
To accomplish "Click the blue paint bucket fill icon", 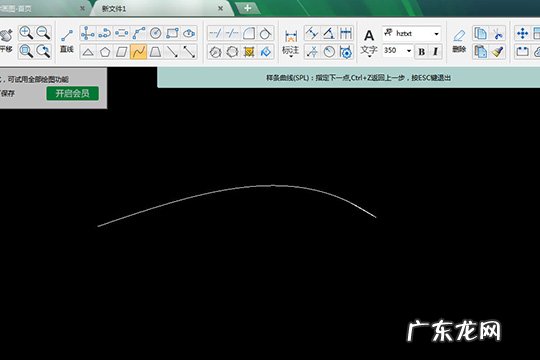I will 266,52.
